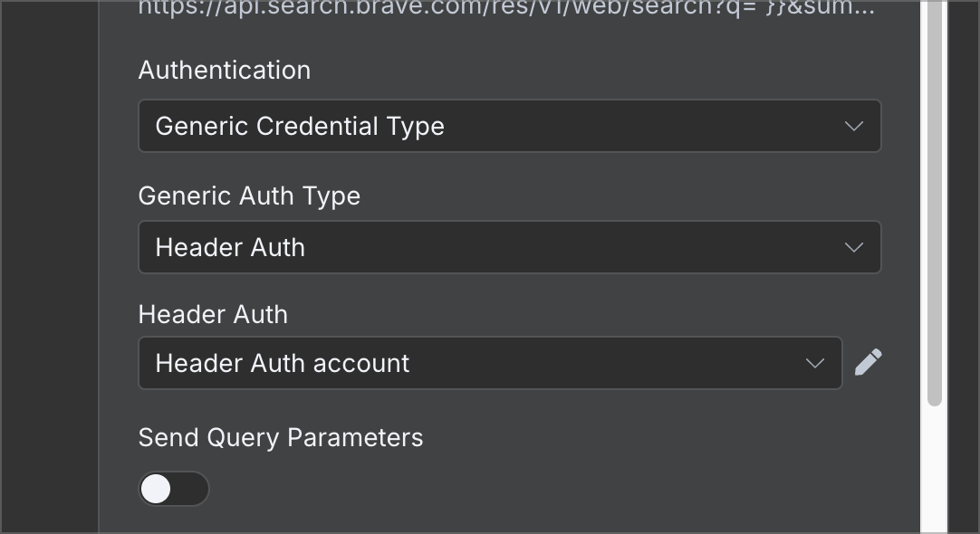The image size is (980, 534).
Task: Click the panel's vertical scrollbar thumb
Action: pos(935,203)
